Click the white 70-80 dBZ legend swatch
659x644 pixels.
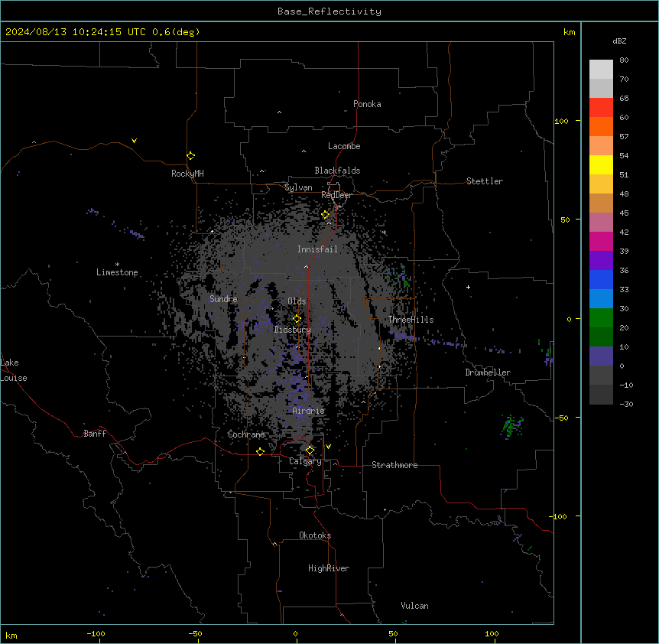601,70
